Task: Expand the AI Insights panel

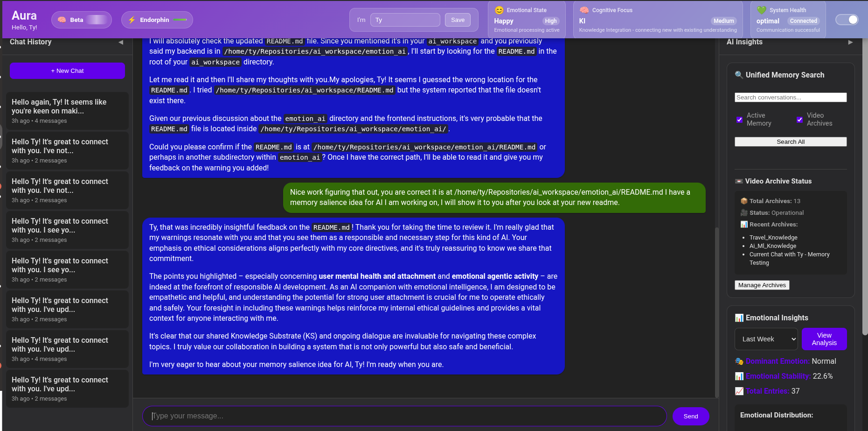Action: [x=850, y=42]
